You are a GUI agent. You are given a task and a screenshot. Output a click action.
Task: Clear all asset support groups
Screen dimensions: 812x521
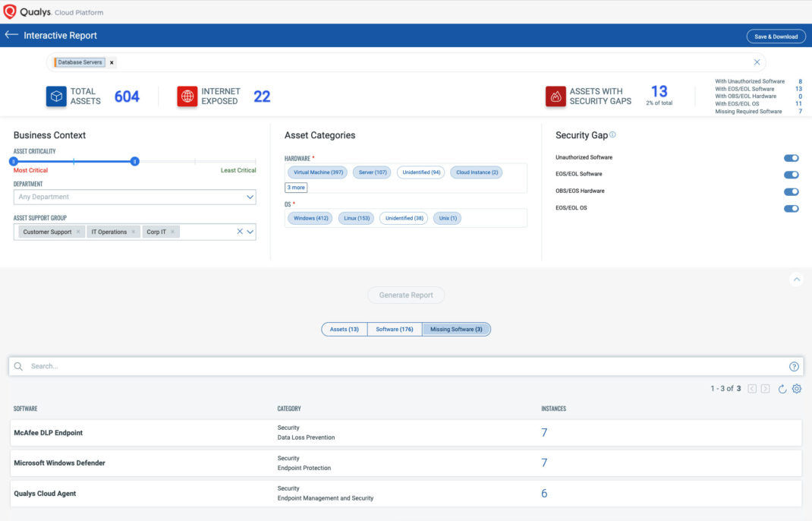[x=240, y=232]
